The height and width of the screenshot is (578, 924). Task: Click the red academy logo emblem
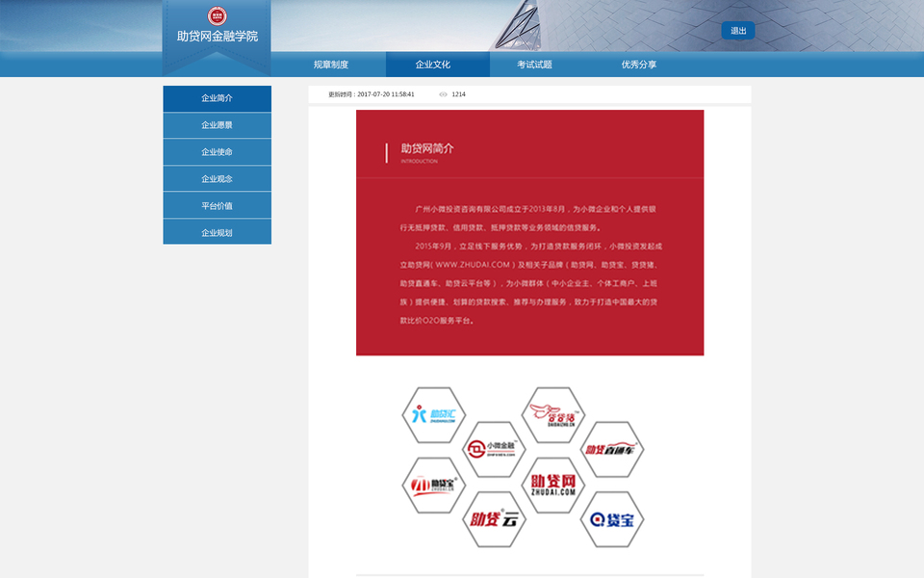[x=217, y=16]
